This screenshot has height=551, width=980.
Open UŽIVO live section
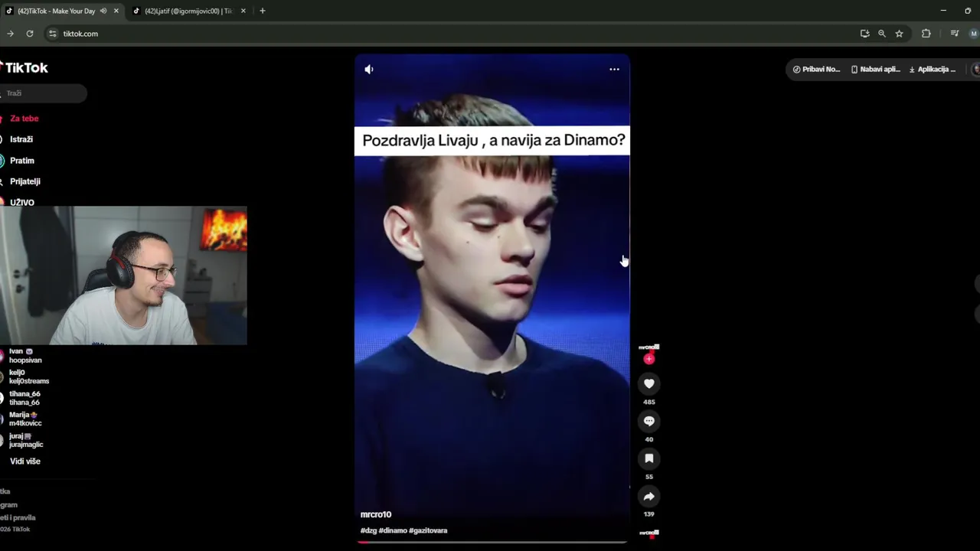(x=21, y=203)
